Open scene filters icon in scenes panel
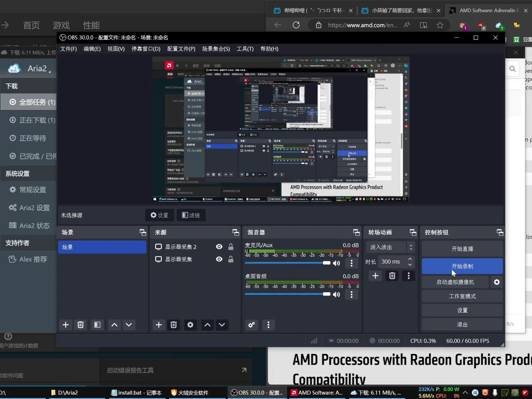 coord(97,325)
